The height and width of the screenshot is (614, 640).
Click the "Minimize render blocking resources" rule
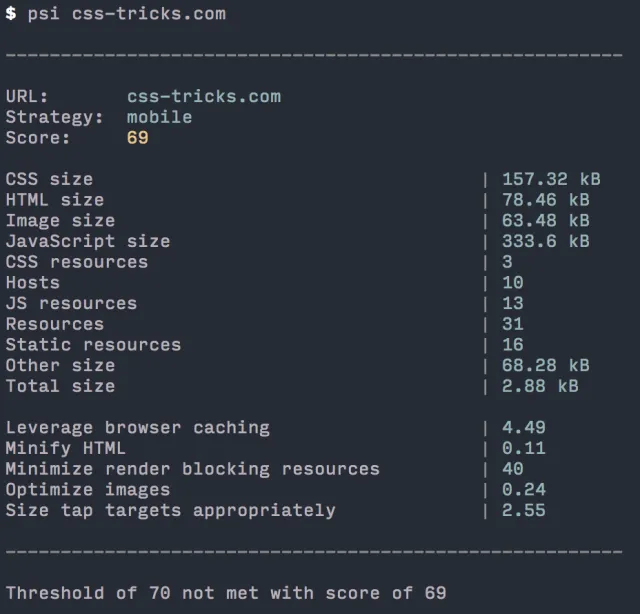click(193, 469)
